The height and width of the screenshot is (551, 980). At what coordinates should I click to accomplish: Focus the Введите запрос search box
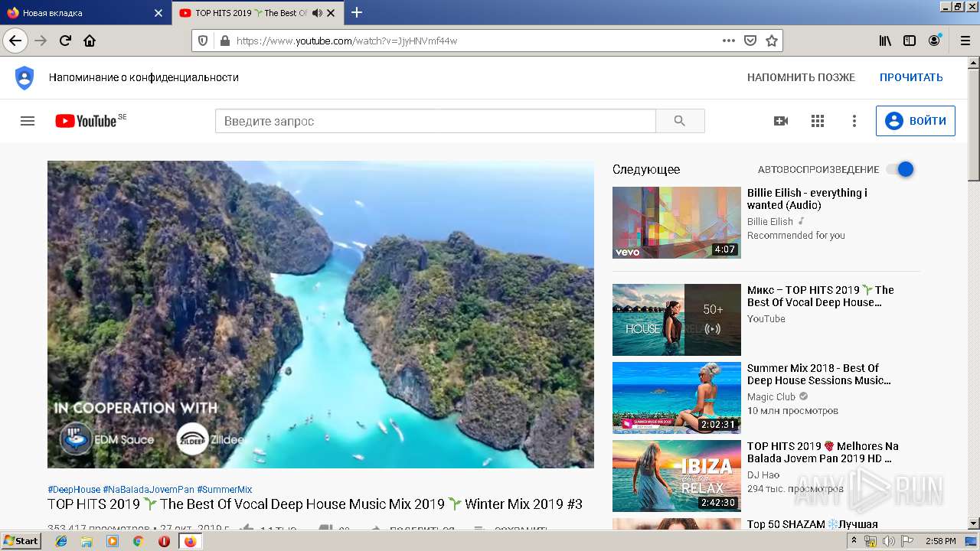click(x=436, y=121)
